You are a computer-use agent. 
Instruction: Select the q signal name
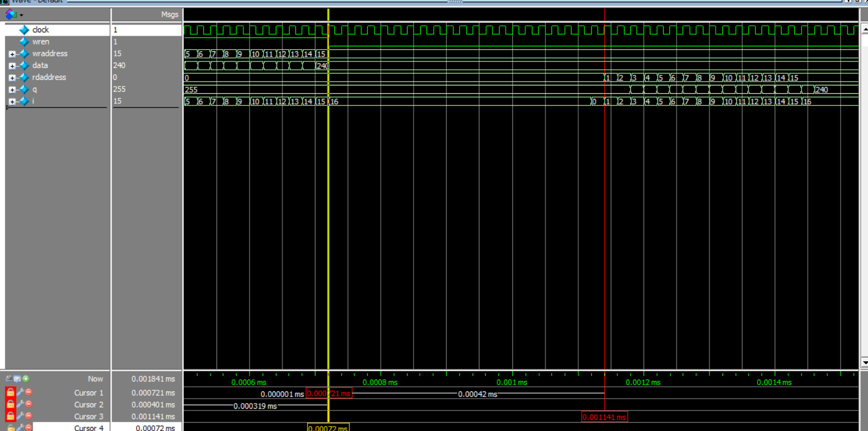tap(35, 89)
